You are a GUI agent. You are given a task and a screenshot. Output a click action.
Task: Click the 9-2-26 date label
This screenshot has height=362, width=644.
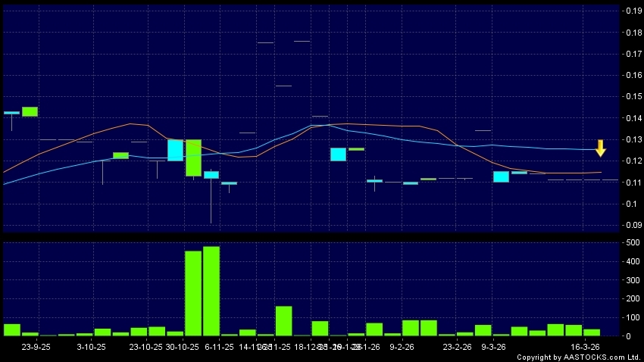[402, 346]
